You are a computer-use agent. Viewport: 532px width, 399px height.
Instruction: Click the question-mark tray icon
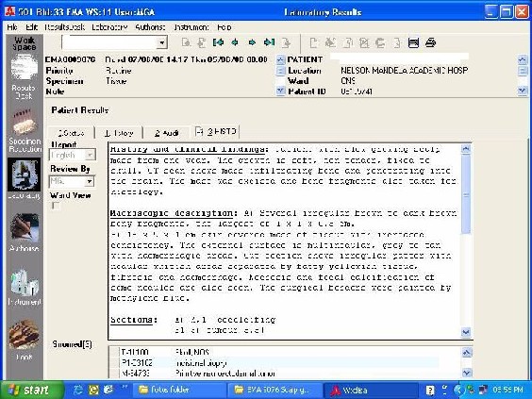[x=430, y=390]
